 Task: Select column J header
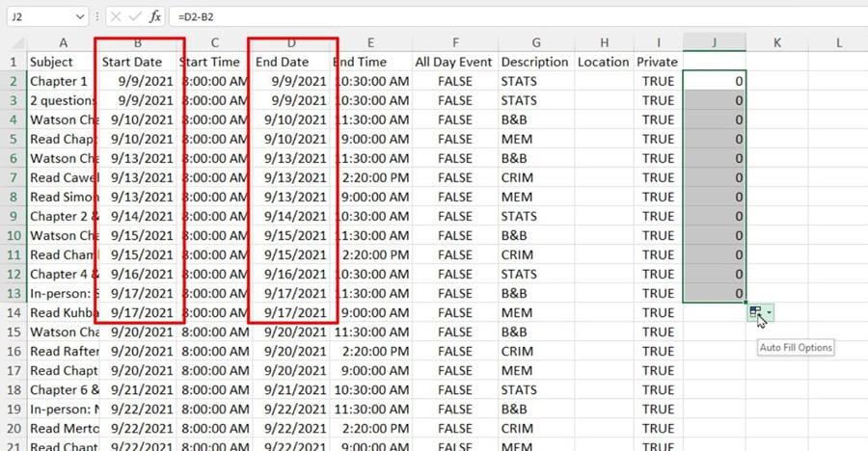pos(714,42)
